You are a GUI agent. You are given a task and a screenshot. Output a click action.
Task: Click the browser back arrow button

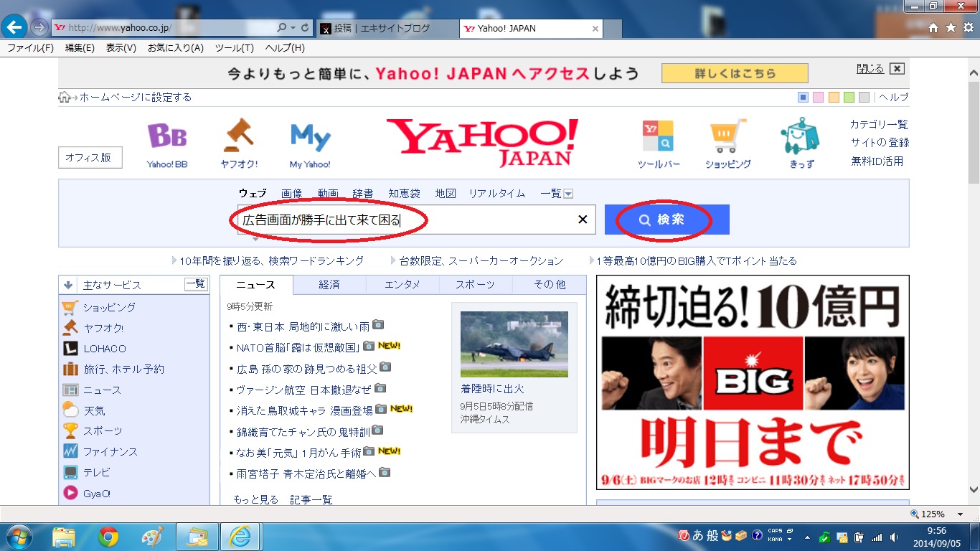click(14, 27)
